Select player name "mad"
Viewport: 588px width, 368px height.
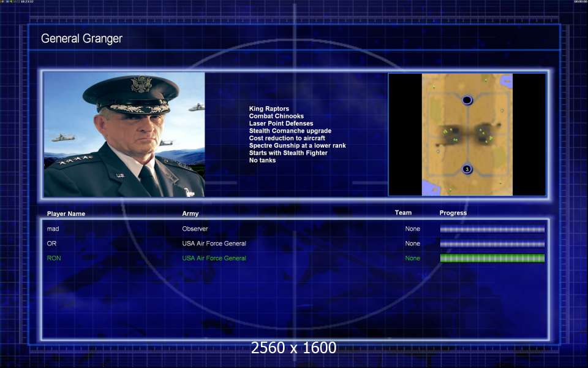click(x=53, y=229)
